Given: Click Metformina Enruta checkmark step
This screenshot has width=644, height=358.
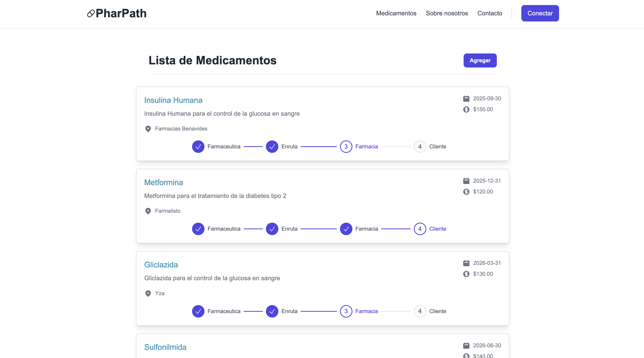Looking at the screenshot, I should pyautogui.click(x=272, y=229).
